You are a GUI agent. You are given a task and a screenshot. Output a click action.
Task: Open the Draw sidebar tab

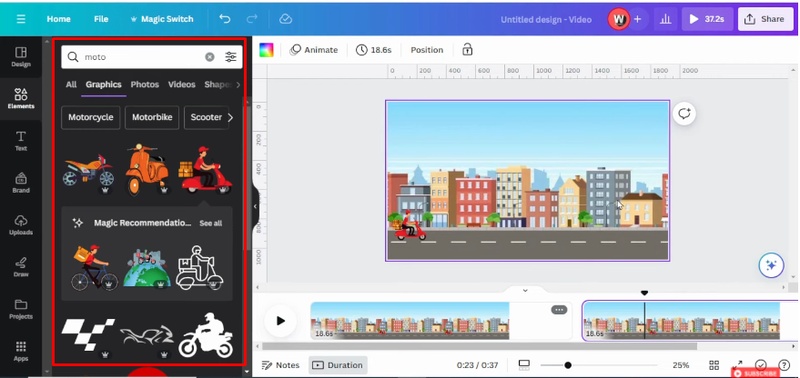click(x=21, y=267)
